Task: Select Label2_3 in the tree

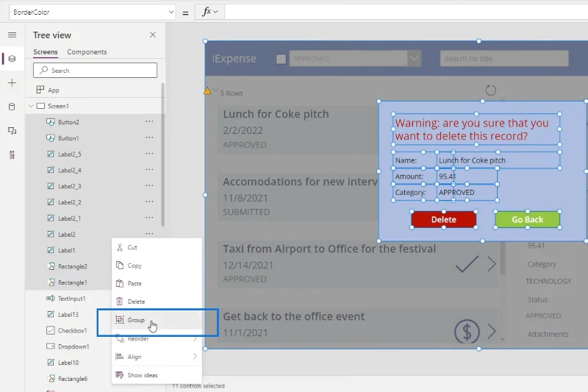Action: point(69,186)
